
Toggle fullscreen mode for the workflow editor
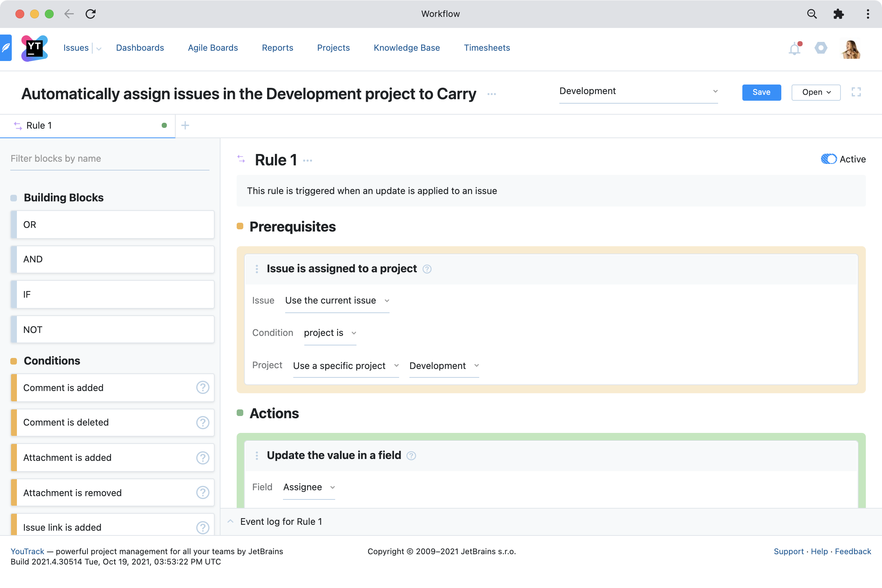(x=856, y=92)
